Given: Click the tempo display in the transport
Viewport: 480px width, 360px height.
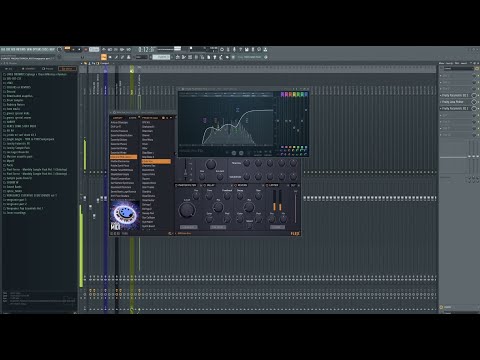Looking at the screenshot, I should 94,49.
